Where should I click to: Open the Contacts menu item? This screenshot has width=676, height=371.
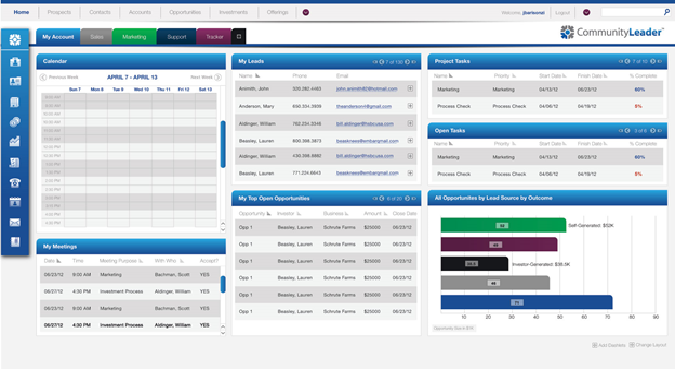click(x=100, y=12)
